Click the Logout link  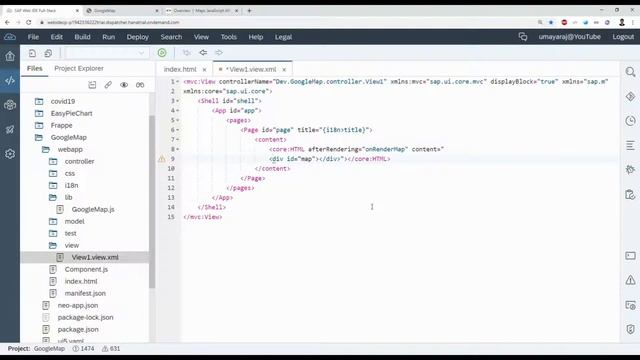[x=623, y=37]
